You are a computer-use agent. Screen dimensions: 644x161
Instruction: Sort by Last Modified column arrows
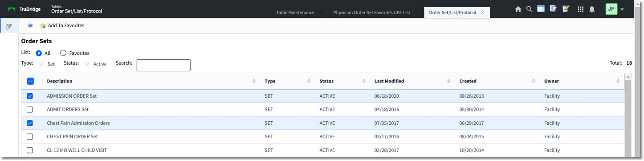pyautogui.click(x=448, y=81)
